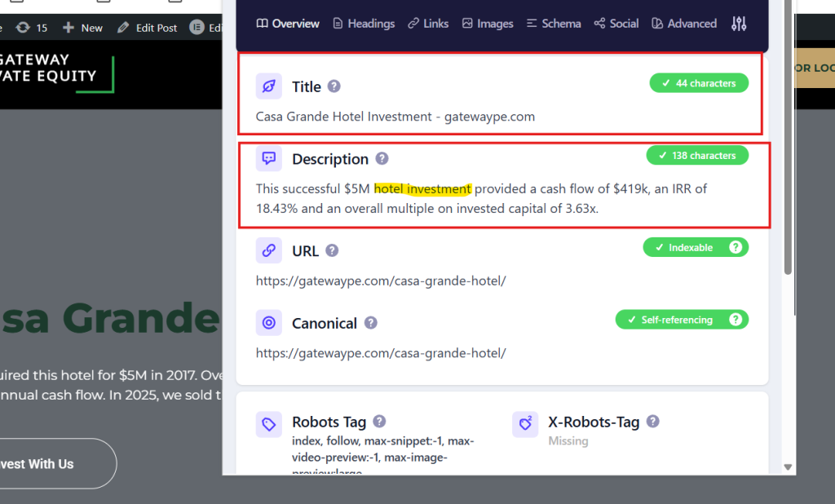Image resolution: width=835 pixels, height=504 pixels.
Task: Click the highlighted hotel investment phrase
Action: [x=422, y=189]
